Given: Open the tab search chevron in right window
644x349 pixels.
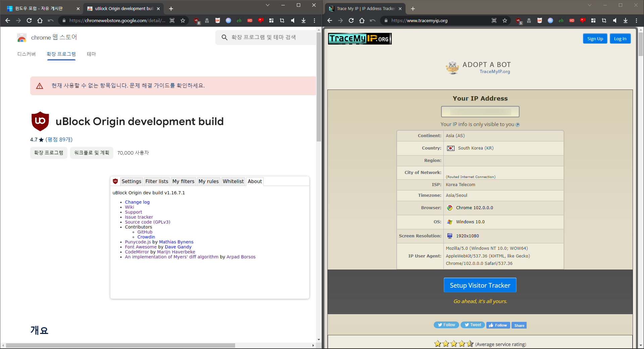Looking at the screenshot, I should tap(589, 5).
